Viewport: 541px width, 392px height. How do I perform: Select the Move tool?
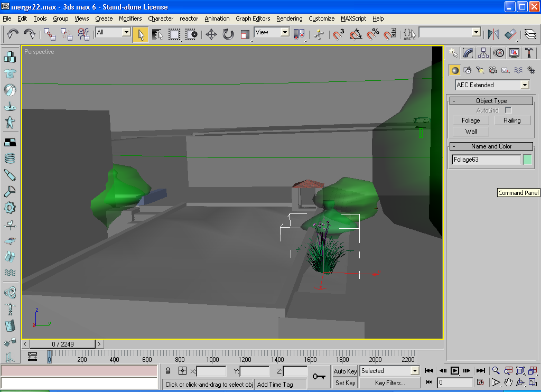(x=211, y=34)
